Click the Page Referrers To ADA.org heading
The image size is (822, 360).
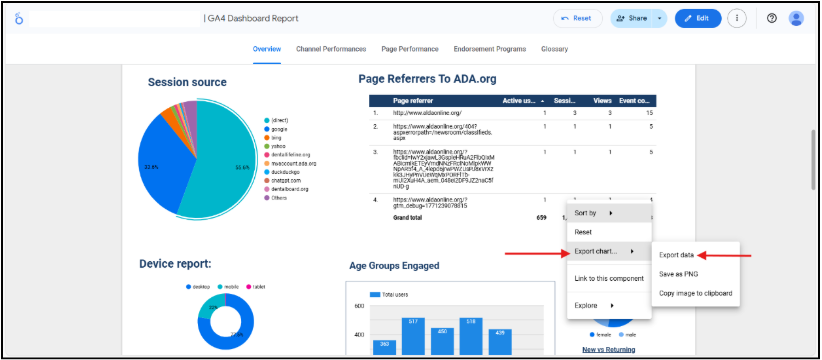[x=427, y=79]
